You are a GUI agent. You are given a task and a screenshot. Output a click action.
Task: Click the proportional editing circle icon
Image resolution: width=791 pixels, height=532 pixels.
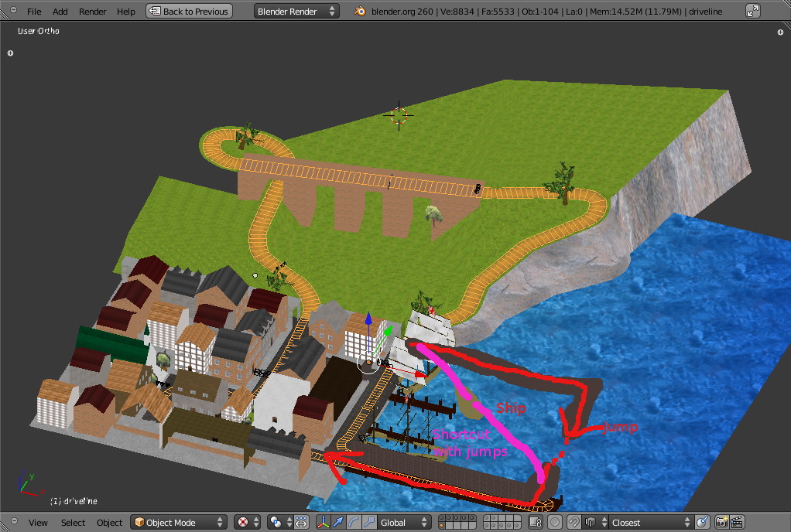555,523
